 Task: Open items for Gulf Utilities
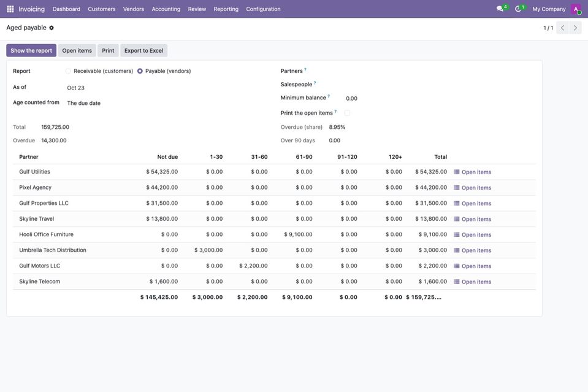point(473,172)
